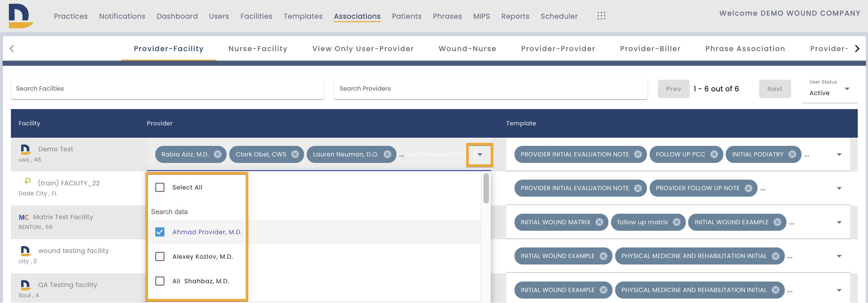Click the Prev pagination button

[x=674, y=89]
